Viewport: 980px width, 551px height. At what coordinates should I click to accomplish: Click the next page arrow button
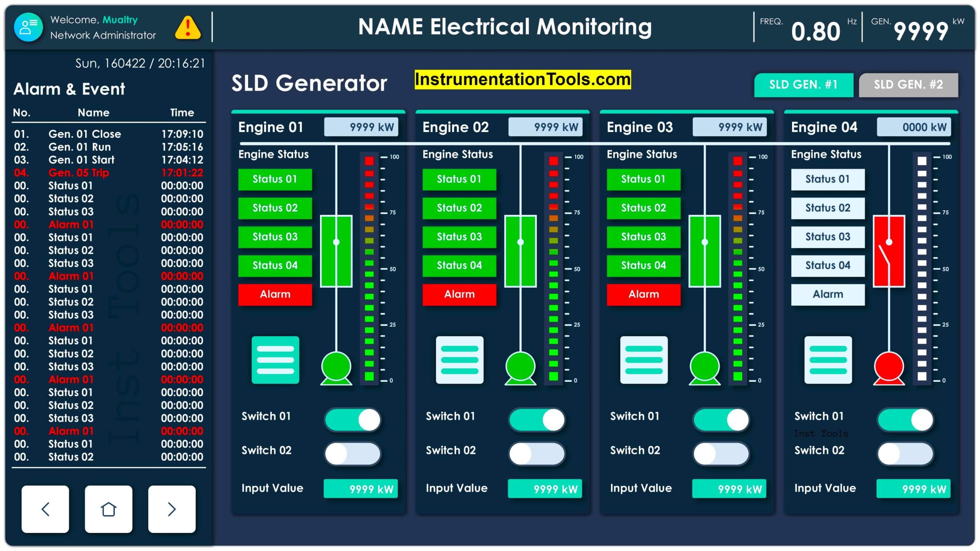pos(172,509)
